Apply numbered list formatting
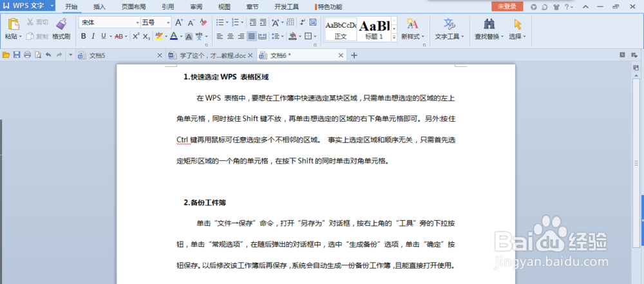 point(235,22)
